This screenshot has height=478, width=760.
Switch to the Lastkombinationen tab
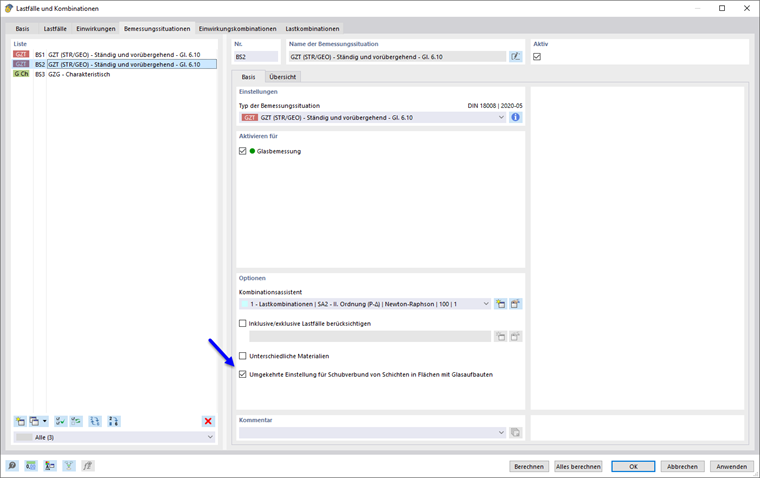point(312,29)
